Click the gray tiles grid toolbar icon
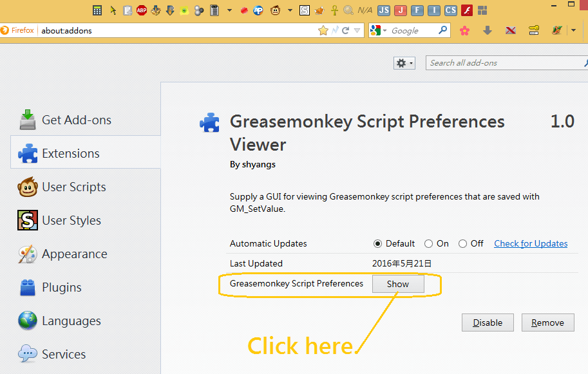Viewport: 588px width, 374px height. 482,10
